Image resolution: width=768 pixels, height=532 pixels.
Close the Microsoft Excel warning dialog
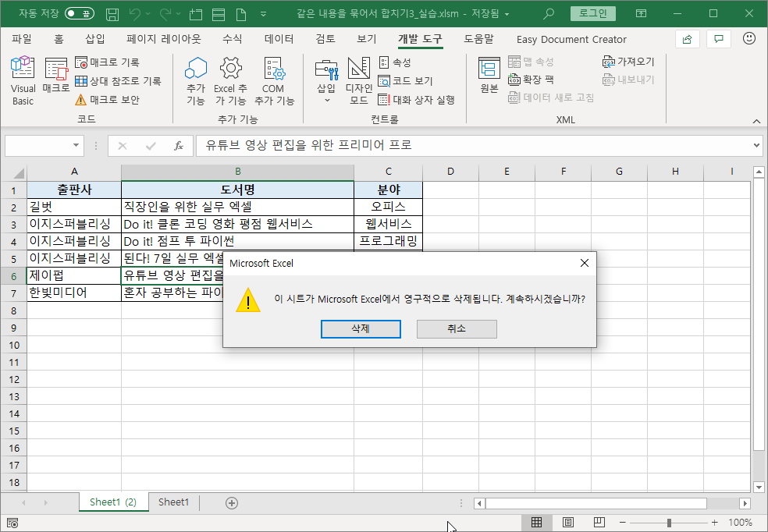584,263
